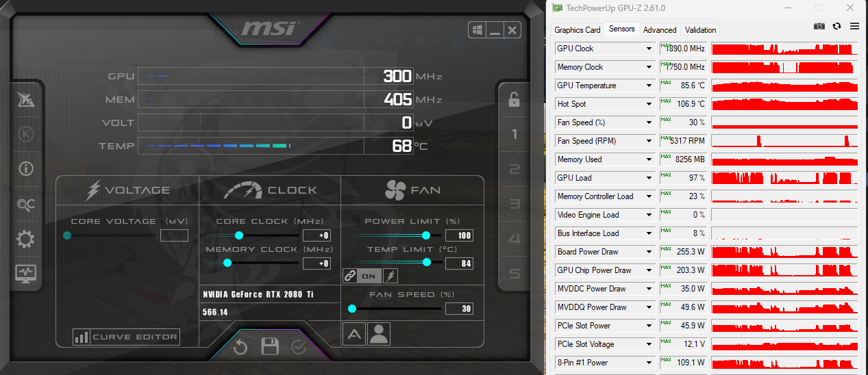Select profile slot 5
Viewport: 868px width, 375px height.
(x=514, y=274)
